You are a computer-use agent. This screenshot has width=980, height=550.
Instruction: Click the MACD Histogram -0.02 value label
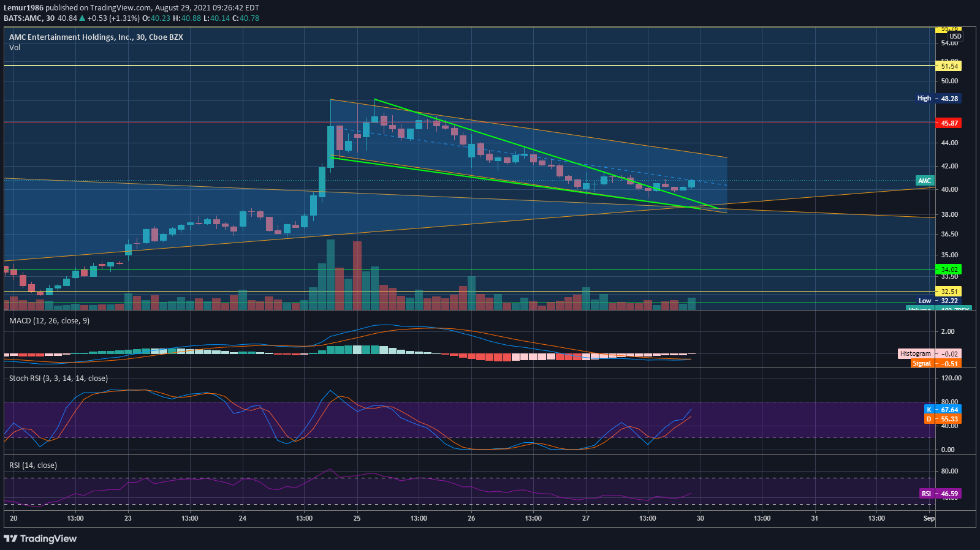tap(929, 354)
